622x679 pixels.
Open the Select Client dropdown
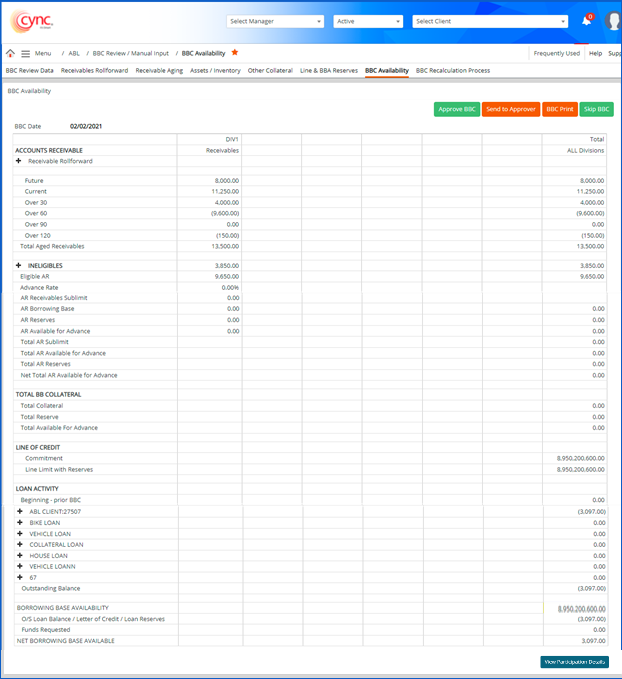(490, 21)
